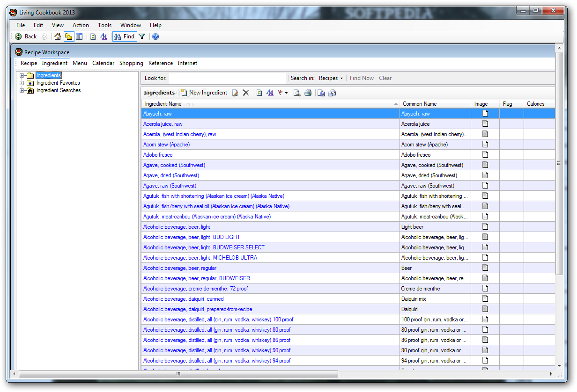Viewport: 577px width, 392px height.
Task: Click the Email ingredient envelope icon
Action: [x=332, y=93]
